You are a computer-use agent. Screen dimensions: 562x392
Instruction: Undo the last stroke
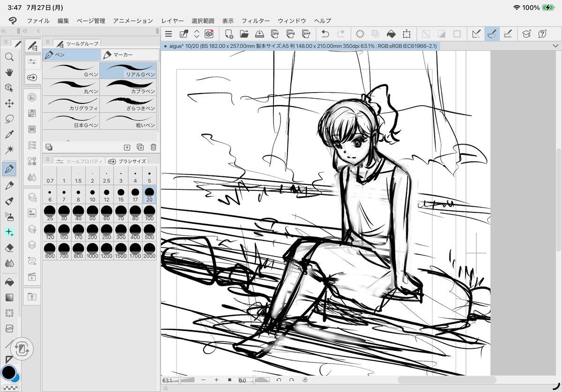[325, 34]
